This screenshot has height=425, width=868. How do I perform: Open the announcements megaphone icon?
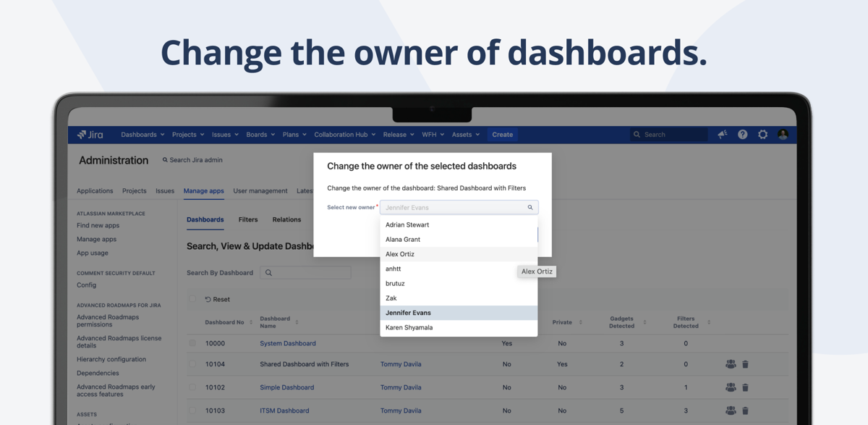(722, 134)
